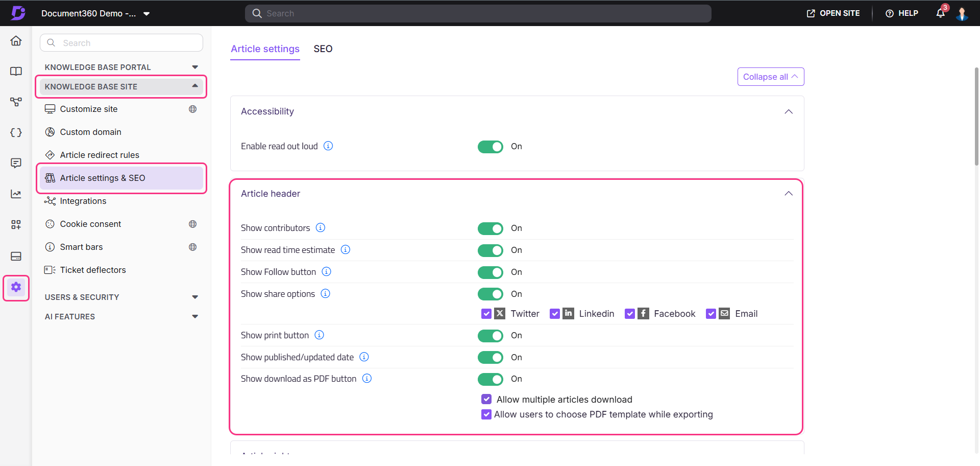Open the Analytics chart icon
Screen dimensions: 980x466
click(x=16, y=194)
